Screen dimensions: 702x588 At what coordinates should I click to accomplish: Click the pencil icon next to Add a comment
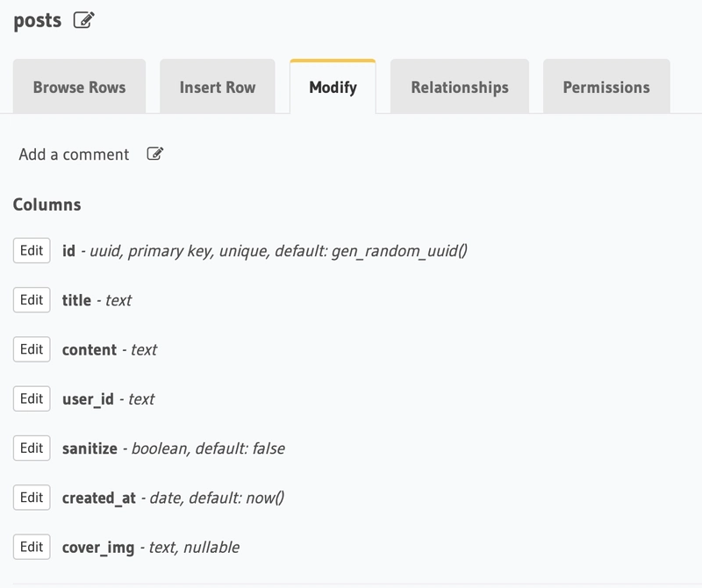[x=155, y=154]
